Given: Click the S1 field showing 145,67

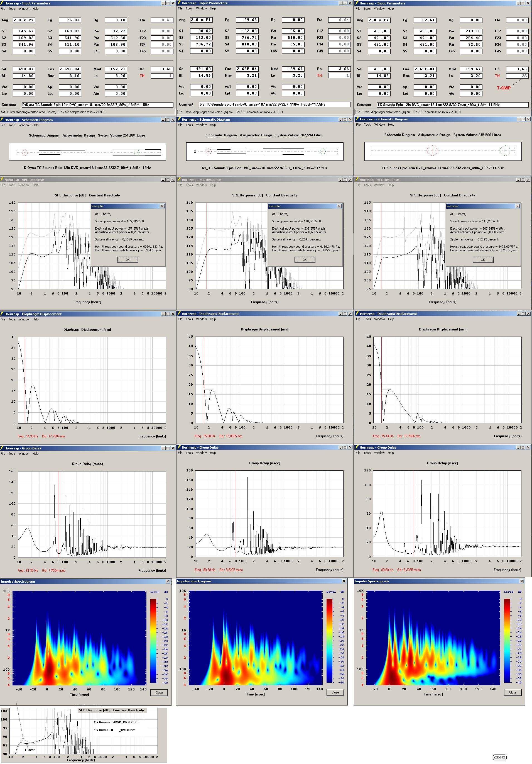Looking at the screenshot, I should [24, 31].
